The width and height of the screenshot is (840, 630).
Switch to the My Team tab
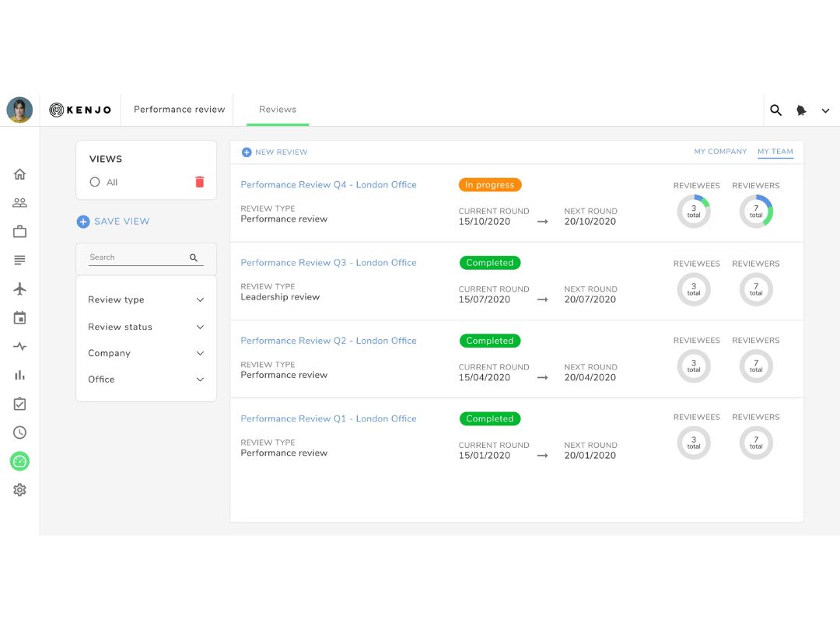pyautogui.click(x=775, y=152)
